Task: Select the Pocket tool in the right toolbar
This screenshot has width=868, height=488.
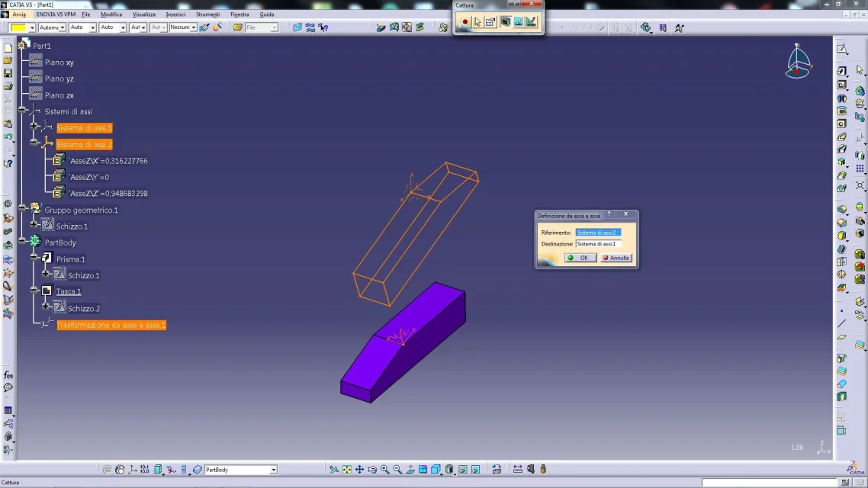Action: (842, 85)
